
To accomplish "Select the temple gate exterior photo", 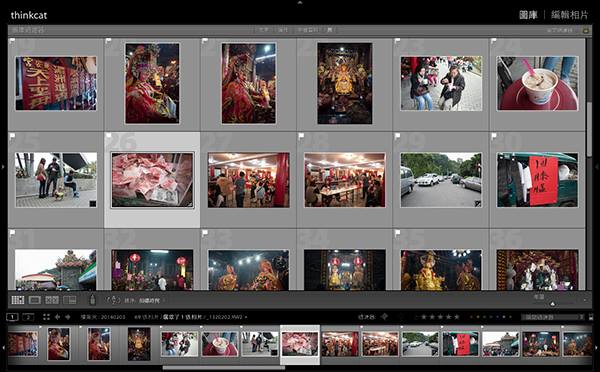I will pos(56,269).
